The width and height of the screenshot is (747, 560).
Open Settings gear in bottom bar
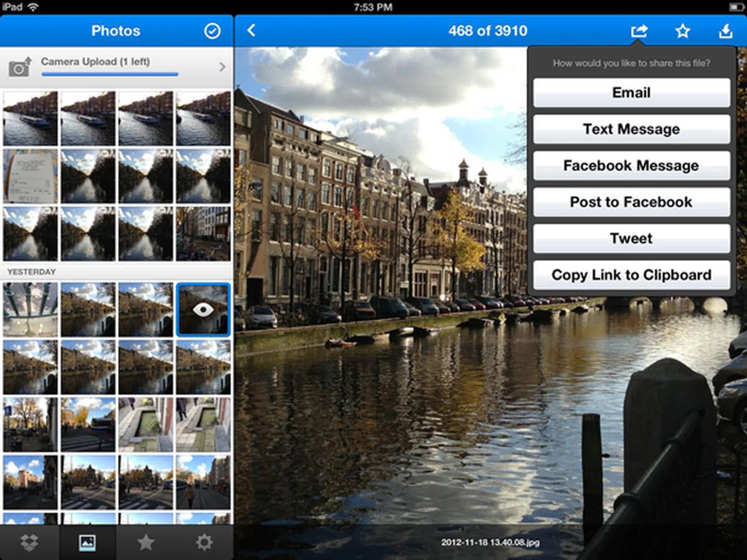204,542
